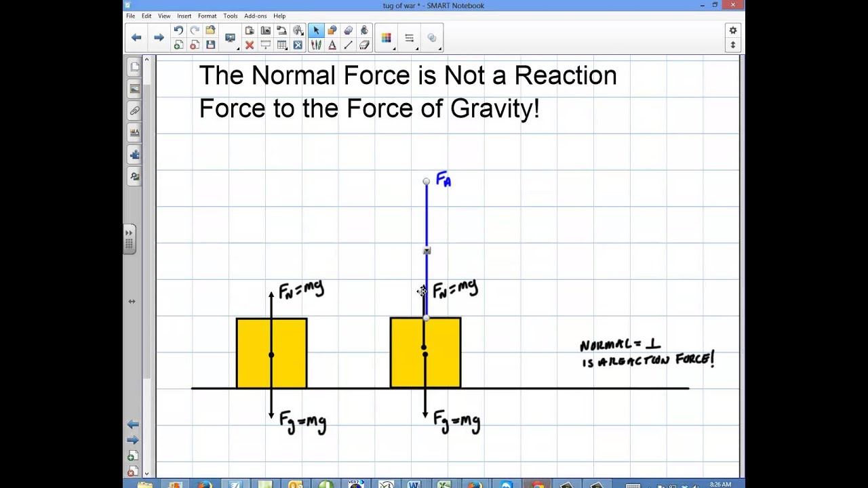
Task: Open the Attachments paperclip tab
Action: coord(134,110)
